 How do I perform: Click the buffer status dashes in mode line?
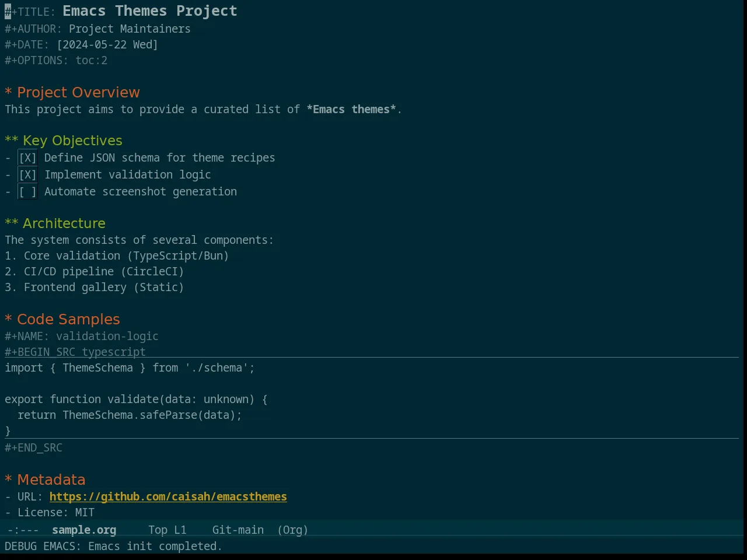point(23,530)
